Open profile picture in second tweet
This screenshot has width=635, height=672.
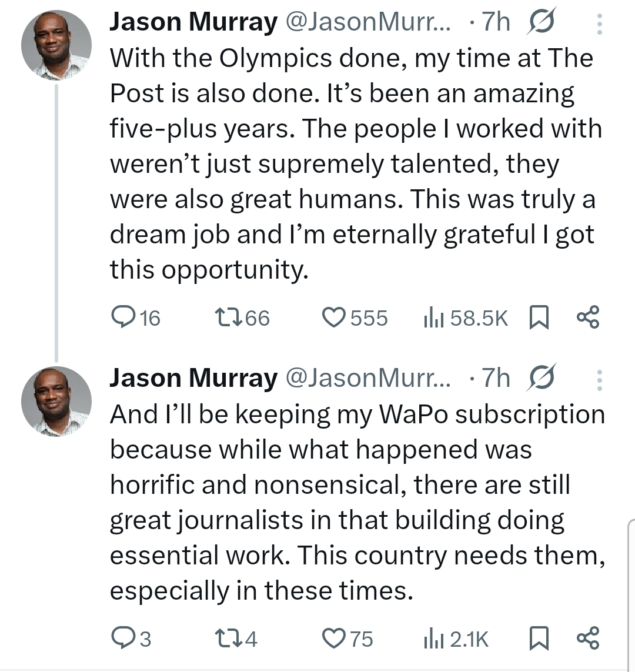click(x=56, y=401)
